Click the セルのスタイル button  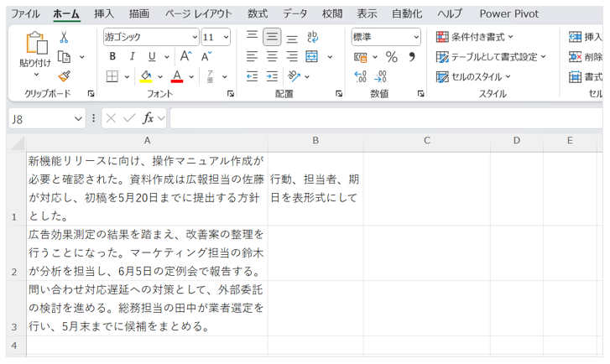pyautogui.click(x=473, y=76)
